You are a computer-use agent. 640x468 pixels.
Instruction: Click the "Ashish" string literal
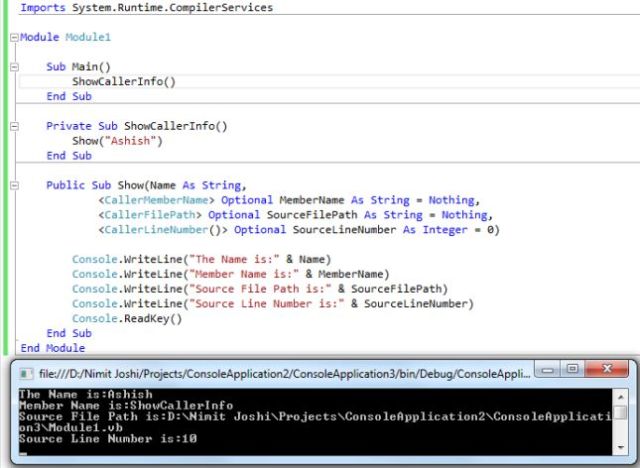click(131, 141)
